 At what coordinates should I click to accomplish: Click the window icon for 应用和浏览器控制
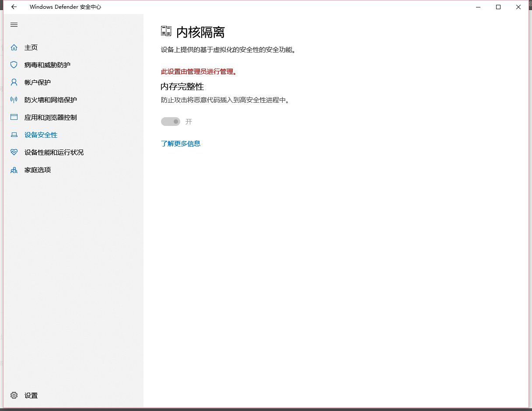[x=14, y=117]
